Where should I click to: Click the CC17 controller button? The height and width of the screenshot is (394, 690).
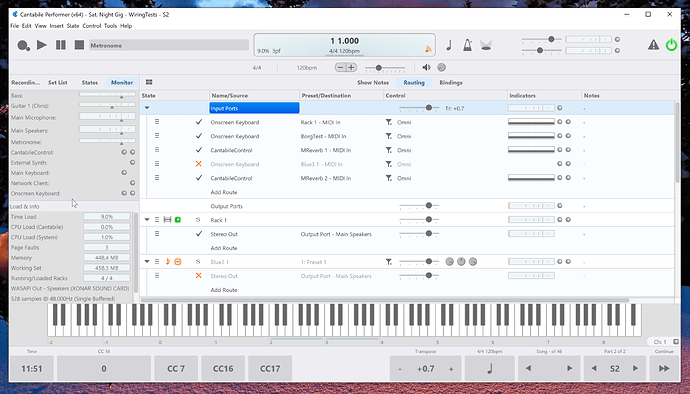(270, 368)
